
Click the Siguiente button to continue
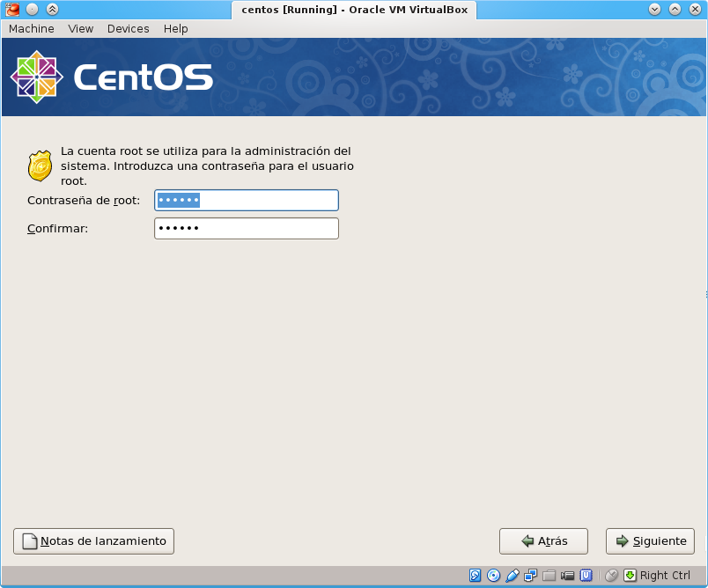point(650,541)
